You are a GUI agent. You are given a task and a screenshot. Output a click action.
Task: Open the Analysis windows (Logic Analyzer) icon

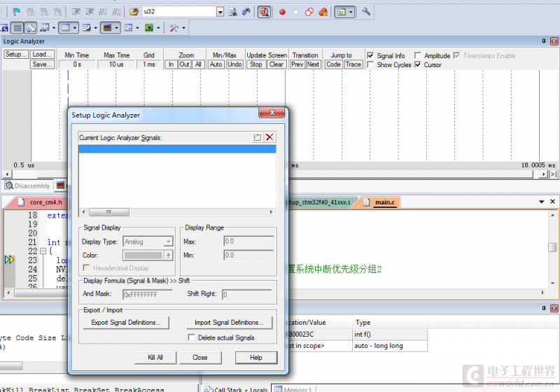coord(108,28)
